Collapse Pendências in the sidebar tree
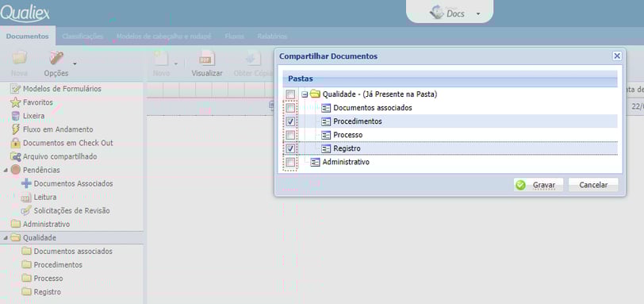This screenshot has height=304, width=644. tap(6, 170)
